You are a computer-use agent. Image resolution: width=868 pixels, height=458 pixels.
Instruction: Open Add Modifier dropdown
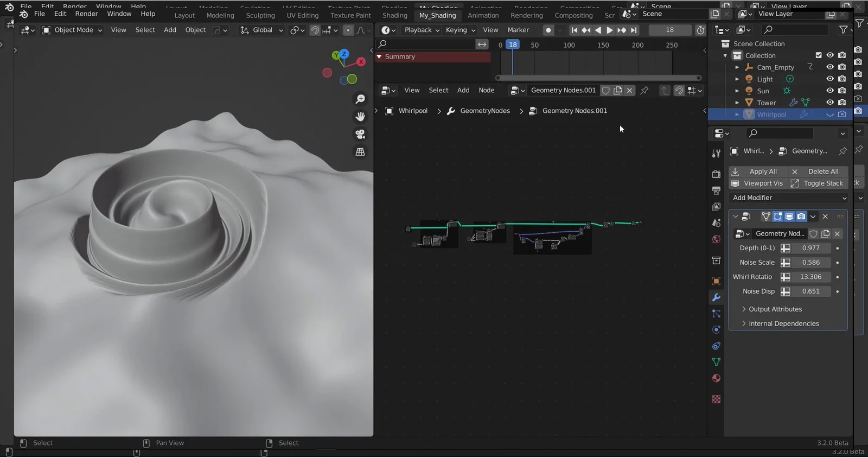[789, 198]
